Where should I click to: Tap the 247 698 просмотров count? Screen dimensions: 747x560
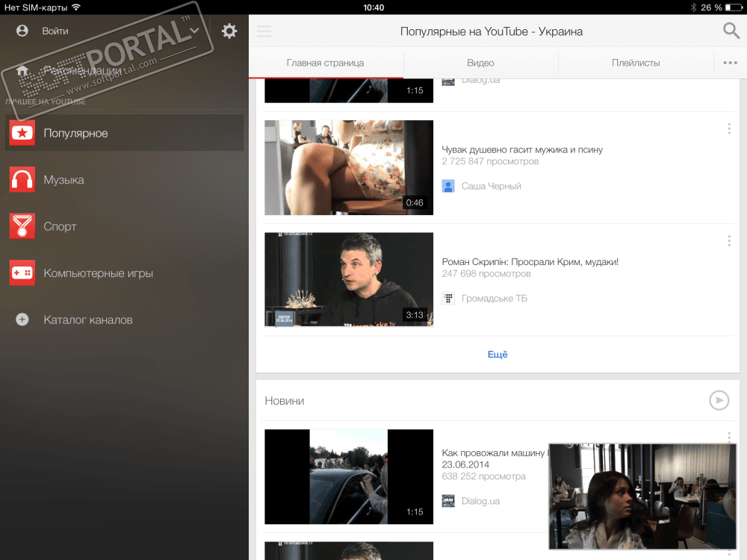[x=486, y=274]
